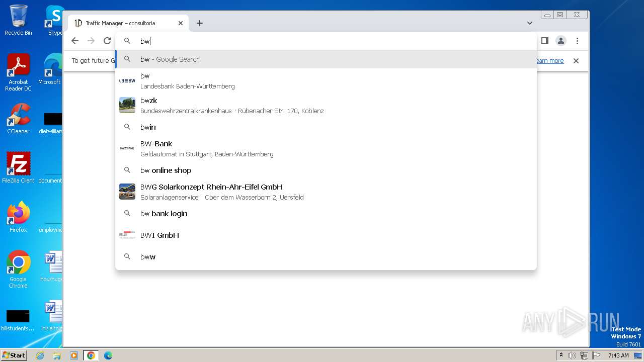Select Landesbank Baden-Württemberg suggestion
The image size is (644, 362).
pyautogui.click(x=326, y=81)
